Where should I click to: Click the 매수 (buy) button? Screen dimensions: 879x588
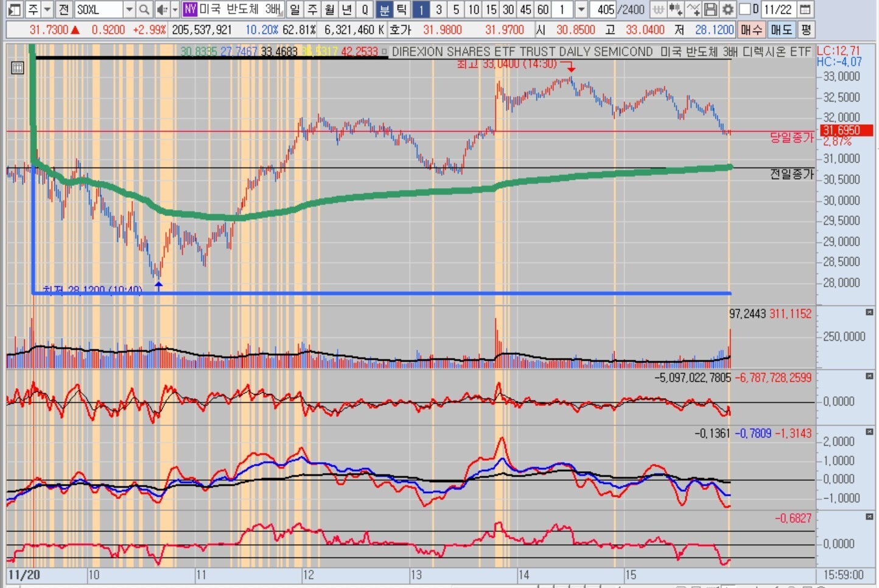752,29
